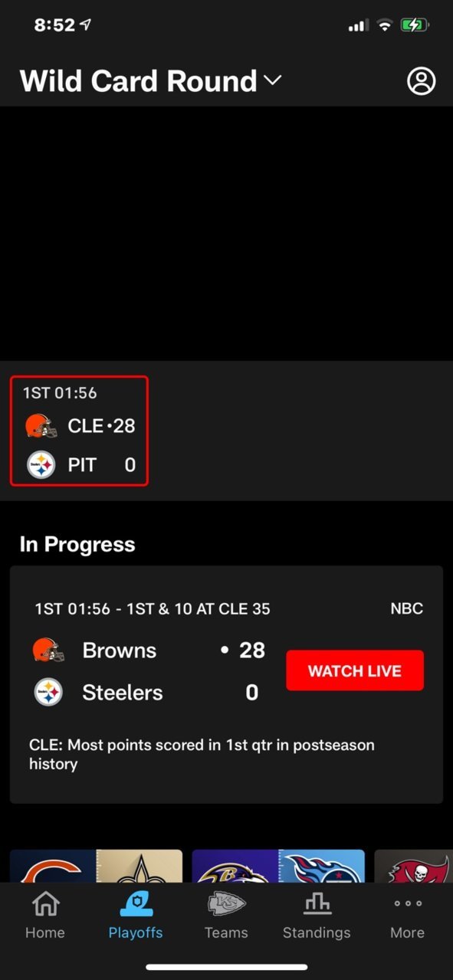Open the user profile icon
This screenshot has width=453, height=980.
tap(421, 80)
